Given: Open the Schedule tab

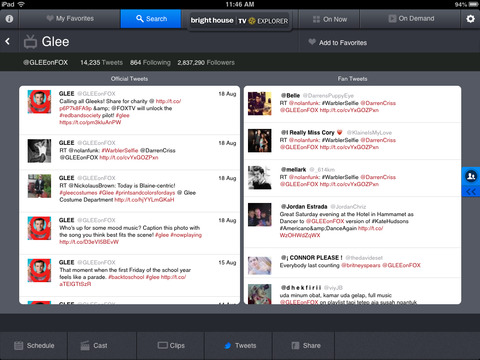Looking at the screenshot, I should click(x=34, y=346).
